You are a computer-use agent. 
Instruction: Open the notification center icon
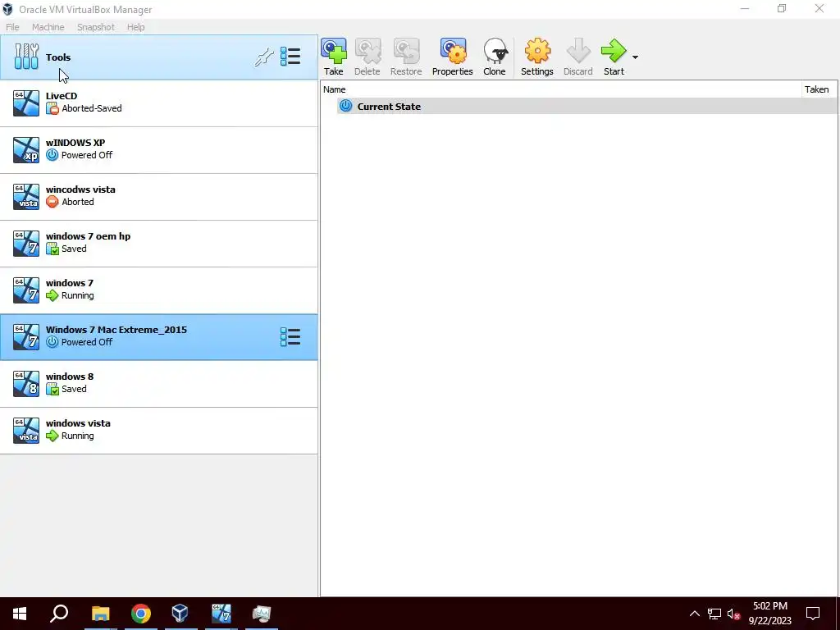[813, 614]
